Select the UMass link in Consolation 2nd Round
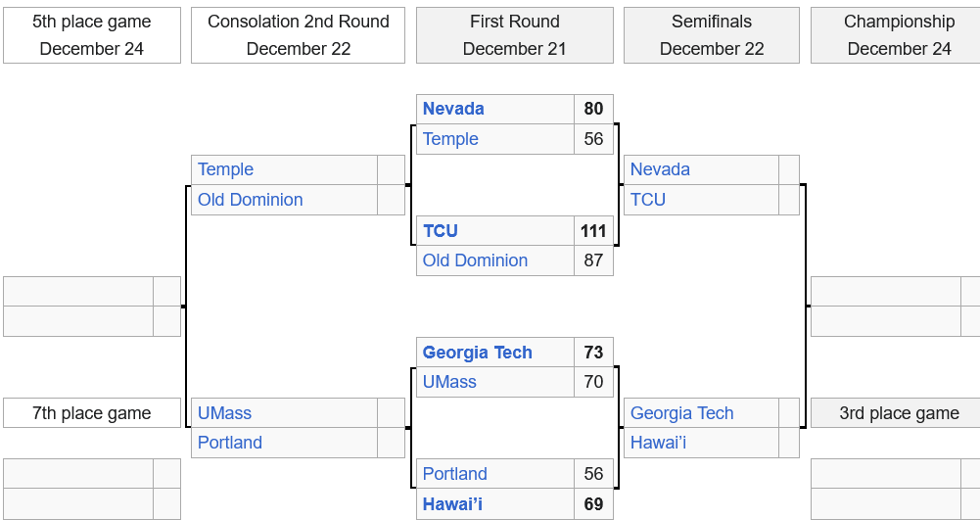Screen dimensions: 980x520 click(x=224, y=413)
